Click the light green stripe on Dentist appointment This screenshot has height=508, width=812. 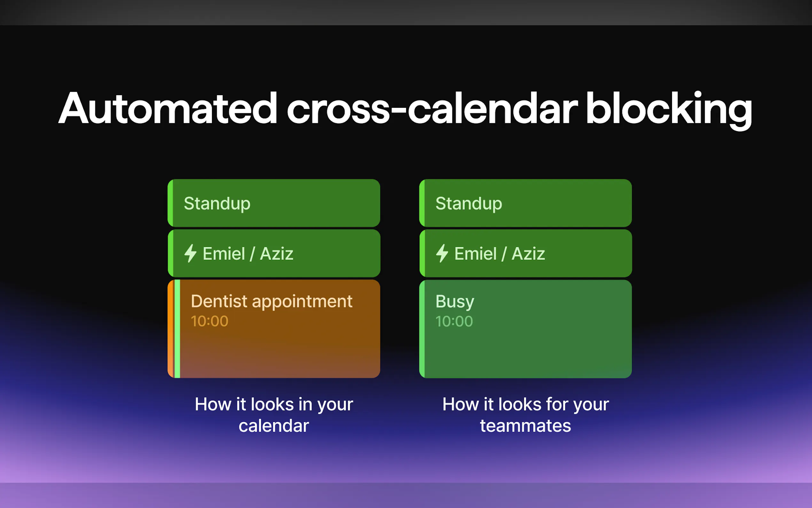point(177,329)
